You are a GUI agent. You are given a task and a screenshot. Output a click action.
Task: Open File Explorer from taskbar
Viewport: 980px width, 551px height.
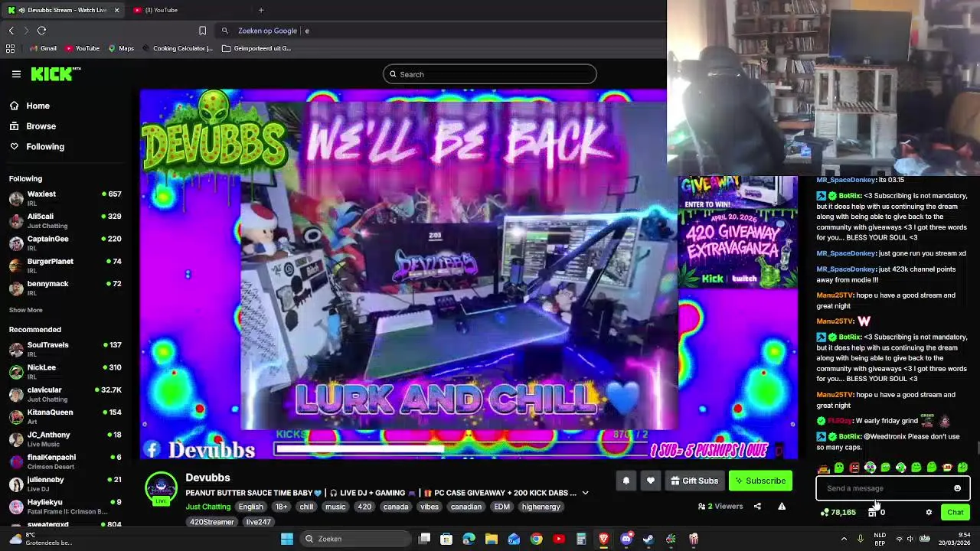[x=492, y=539]
